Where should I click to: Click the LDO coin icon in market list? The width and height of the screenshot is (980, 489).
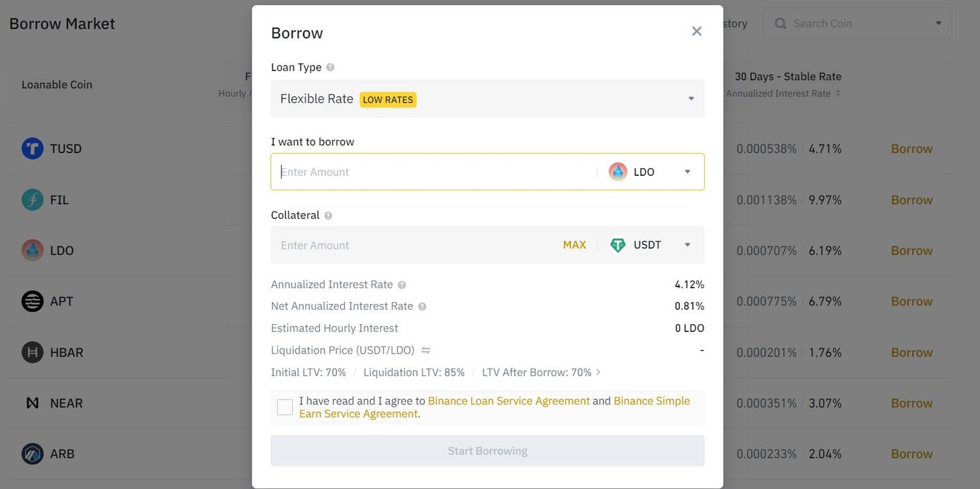tap(32, 250)
